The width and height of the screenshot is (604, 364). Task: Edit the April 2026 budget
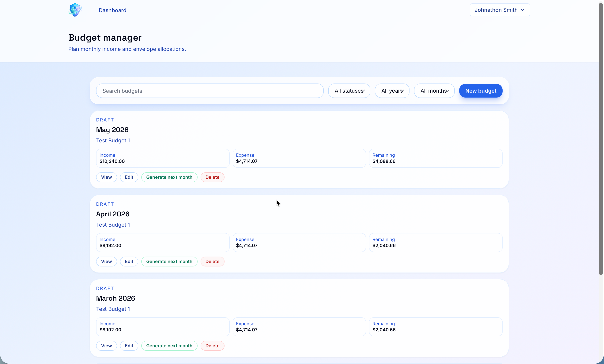pyautogui.click(x=129, y=261)
